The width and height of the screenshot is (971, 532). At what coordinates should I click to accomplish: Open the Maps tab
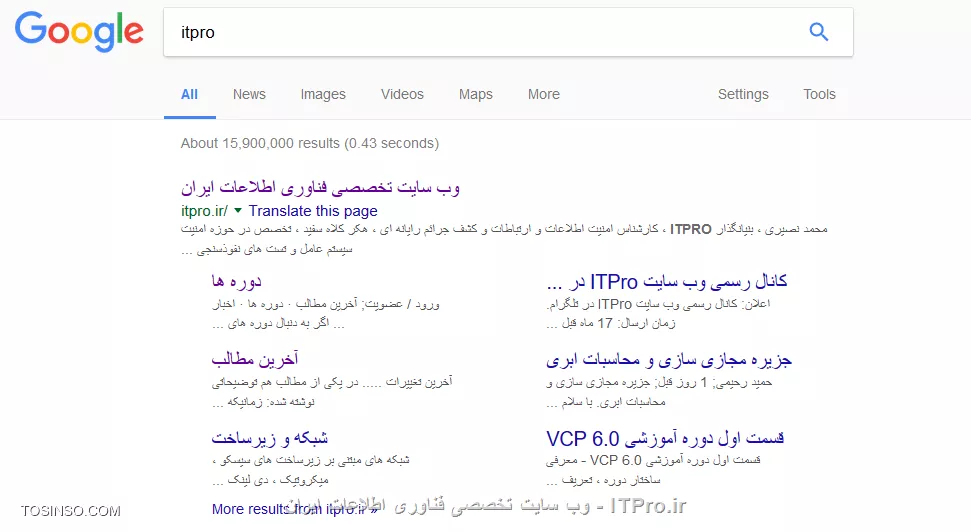[x=476, y=94]
